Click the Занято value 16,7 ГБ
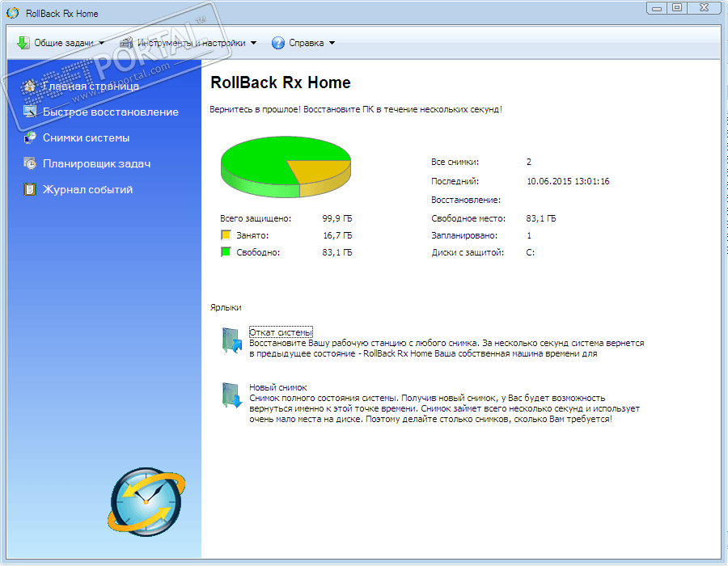The image size is (728, 566). 337,235
